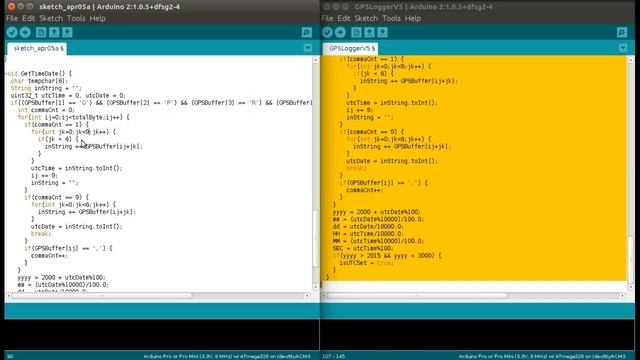Click Upload icon in sketch_apr05a window
Viewport: 640px width, 360px height.
(x=25, y=32)
